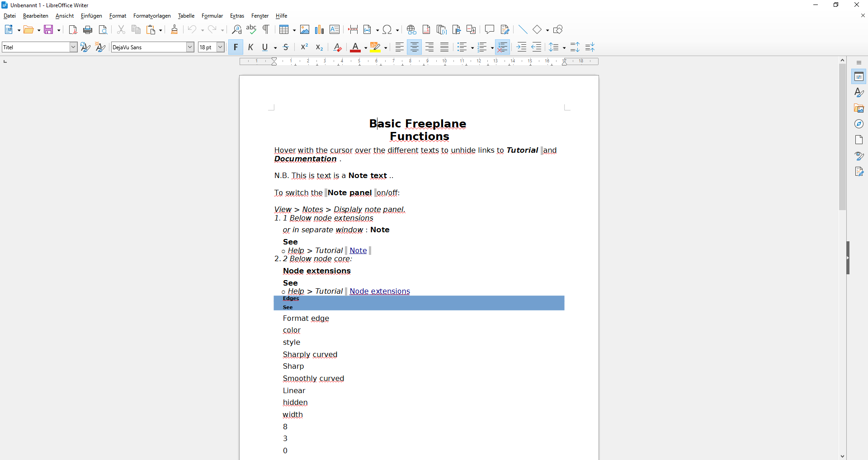Toggle left alignment

pos(400,47)
